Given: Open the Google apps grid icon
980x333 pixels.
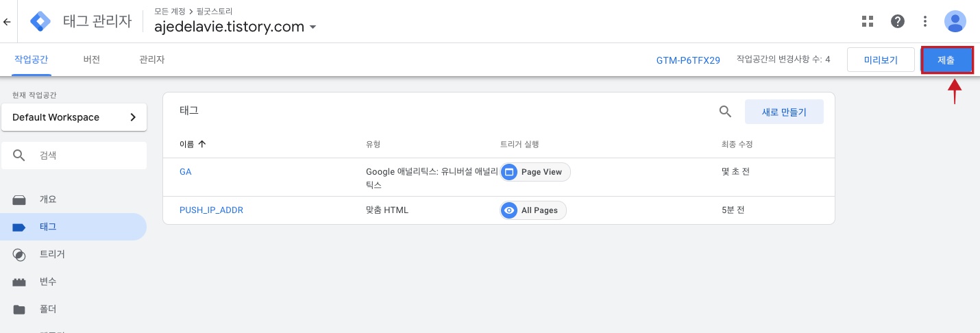Looking at the screenshot, I should point(868,21).
